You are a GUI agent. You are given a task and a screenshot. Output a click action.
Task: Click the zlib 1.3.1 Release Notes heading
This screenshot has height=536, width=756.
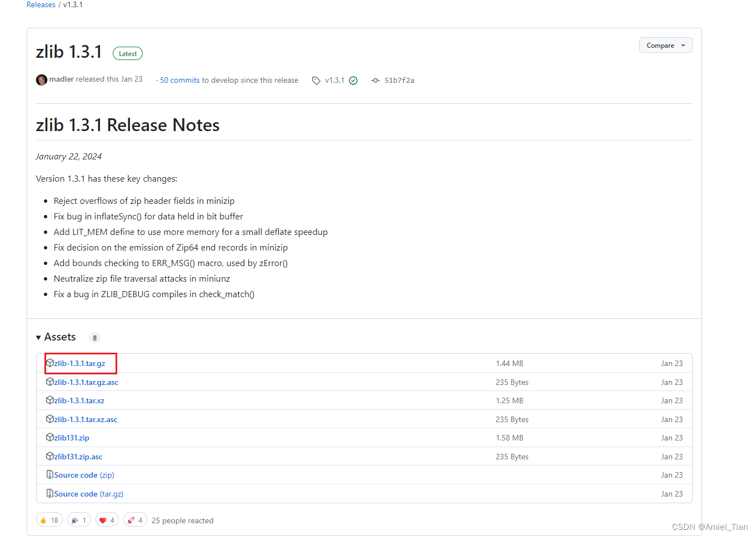(128, 125)
